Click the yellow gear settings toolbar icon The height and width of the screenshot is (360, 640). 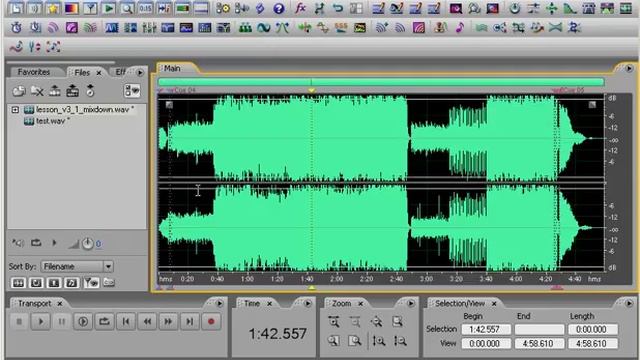coord(222,8)
